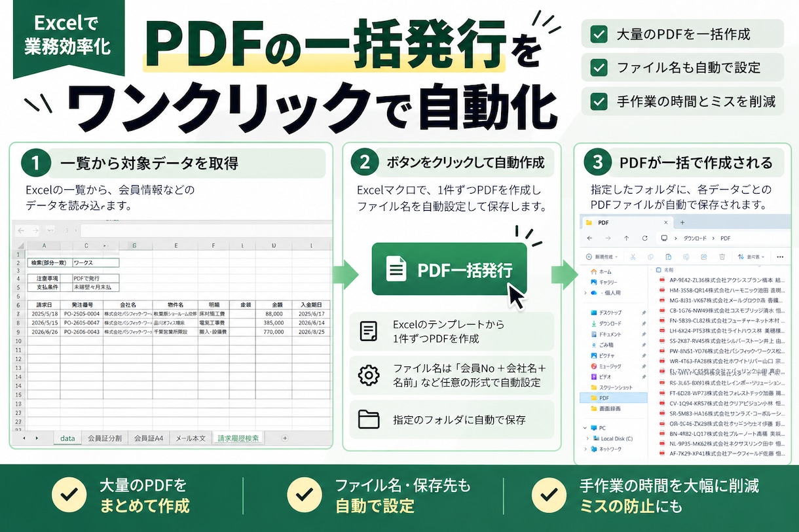Open ドキュメント in Explorer sidebar
The image size is (799, 532).
pos(606,334)
